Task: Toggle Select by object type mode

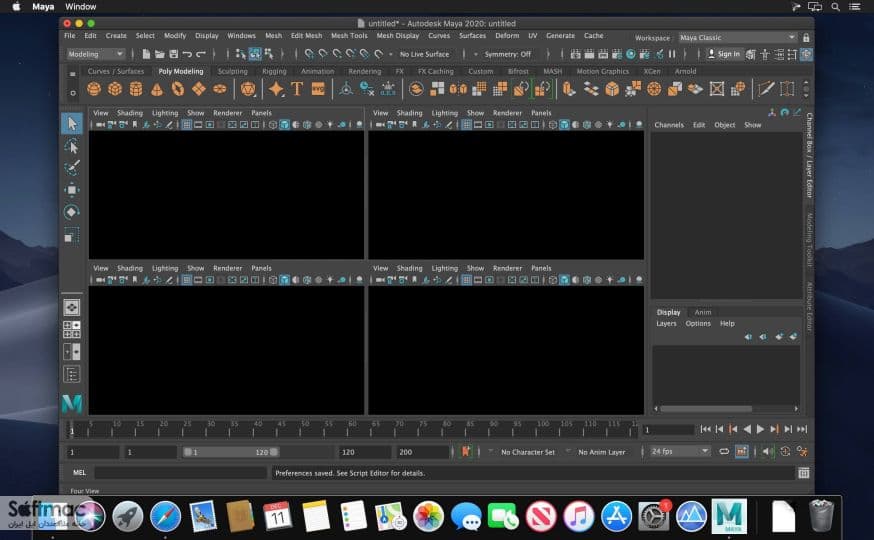Action: click(x=255, y=54)
